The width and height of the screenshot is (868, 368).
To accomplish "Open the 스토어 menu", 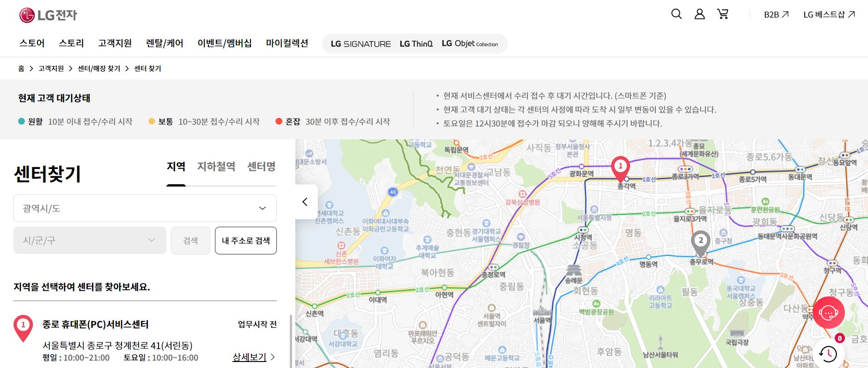I will (x=32, y=43).
